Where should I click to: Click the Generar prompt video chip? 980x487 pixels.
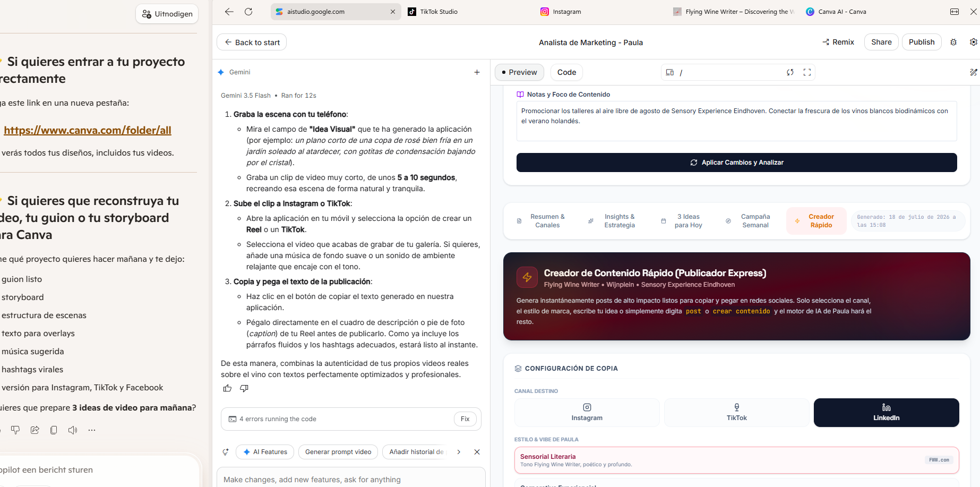(x=338, y=452)
